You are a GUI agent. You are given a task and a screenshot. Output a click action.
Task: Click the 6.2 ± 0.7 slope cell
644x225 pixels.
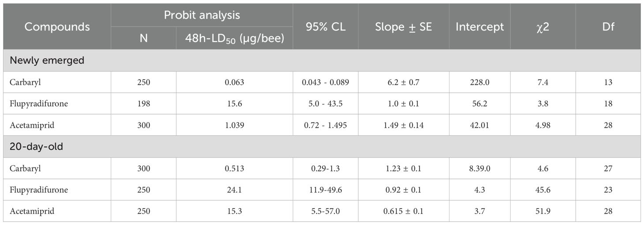403,82
